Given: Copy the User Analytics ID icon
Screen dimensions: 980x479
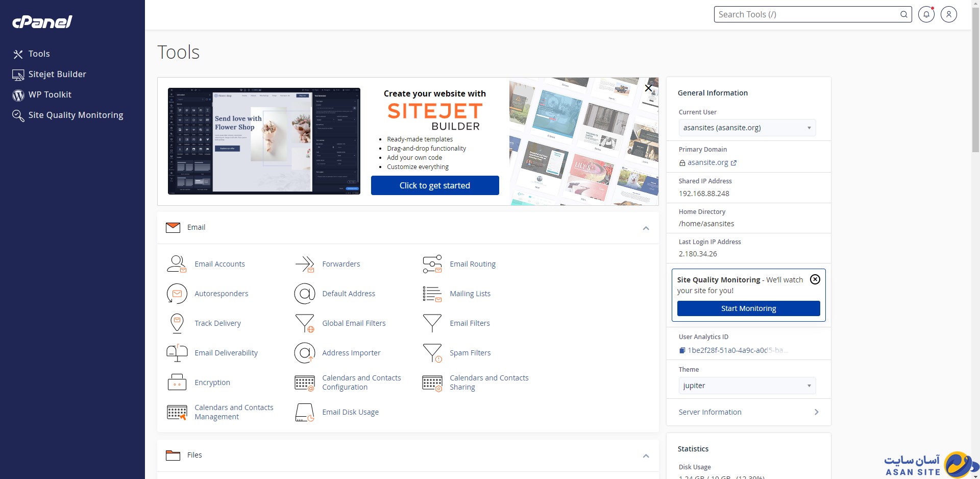Looking at the screenshot, I should click(682, 350).
